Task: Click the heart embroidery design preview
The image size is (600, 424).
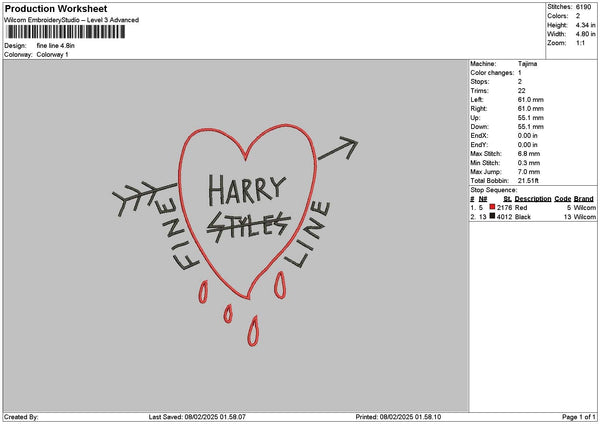Action: click(x=235, y=235)
